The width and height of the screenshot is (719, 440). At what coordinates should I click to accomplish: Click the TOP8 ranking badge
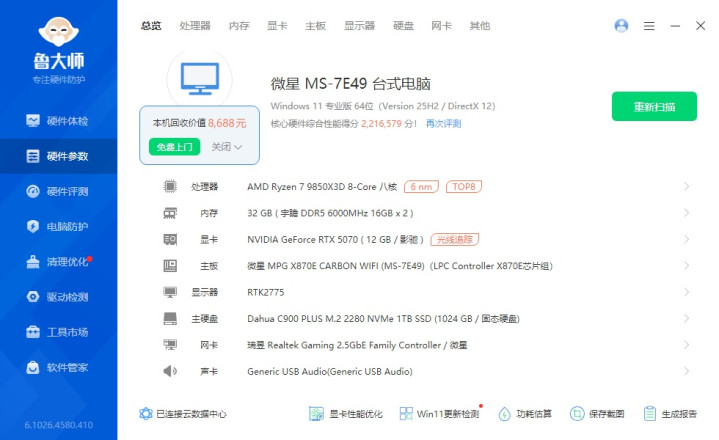pyautogui.click(x=464, y=187)
